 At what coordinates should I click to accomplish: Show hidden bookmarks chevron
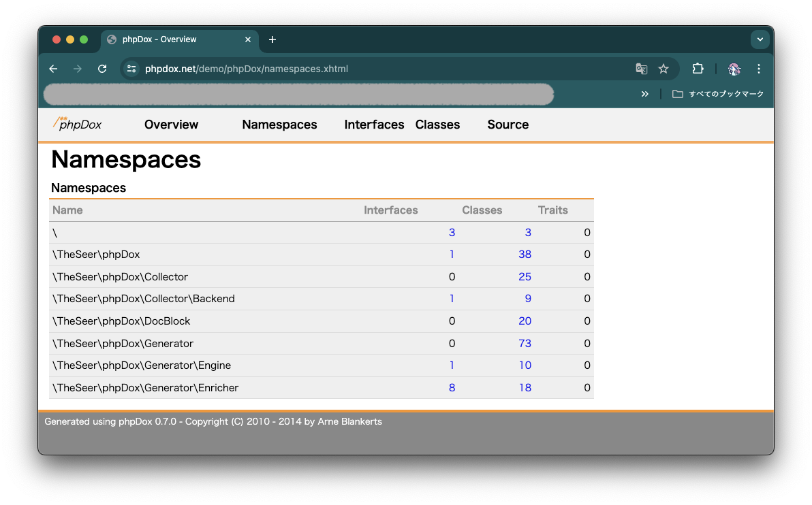pos(644,94)
